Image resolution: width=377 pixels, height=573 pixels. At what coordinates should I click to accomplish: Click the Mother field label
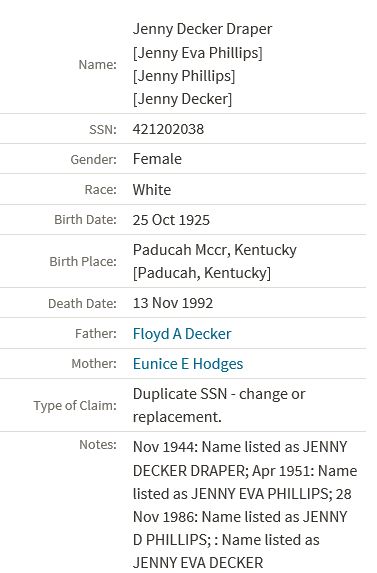[94, 364]
